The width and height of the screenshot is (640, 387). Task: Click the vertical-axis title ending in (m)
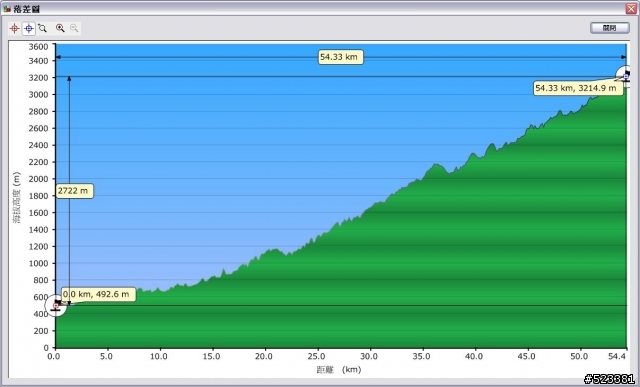point(16,197)
